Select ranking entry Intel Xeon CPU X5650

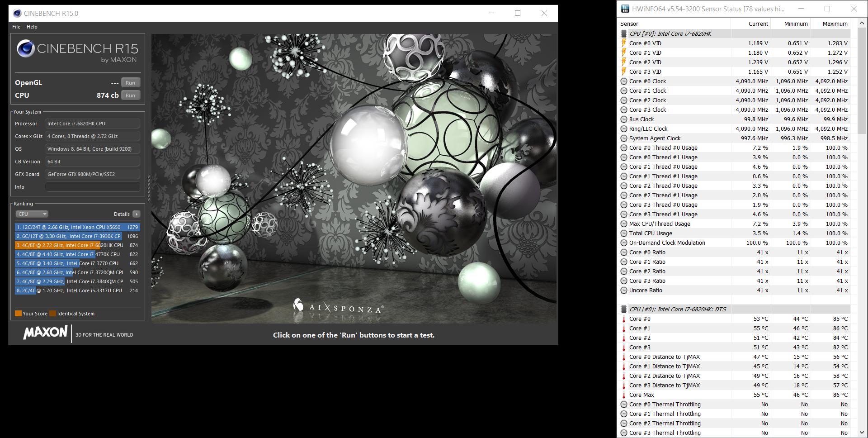point(77,227)
